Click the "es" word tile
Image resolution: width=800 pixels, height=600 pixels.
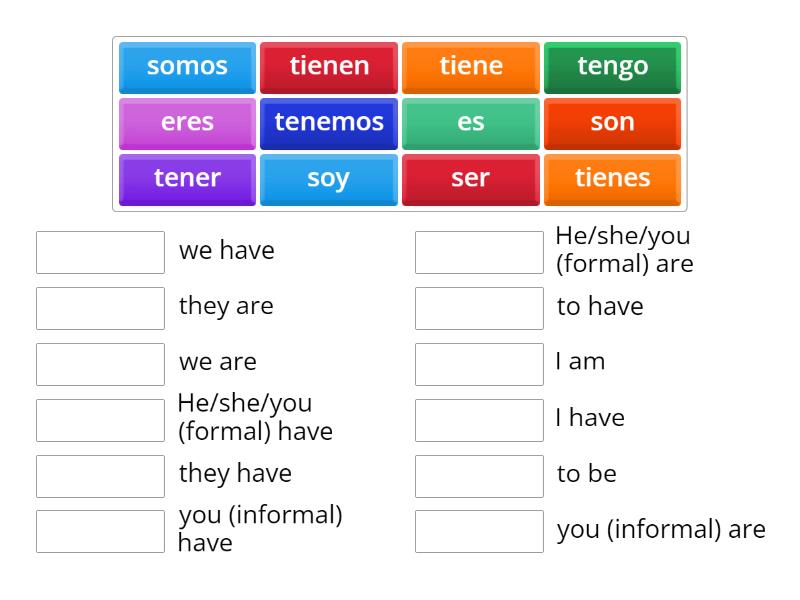(x=470, y=122)
